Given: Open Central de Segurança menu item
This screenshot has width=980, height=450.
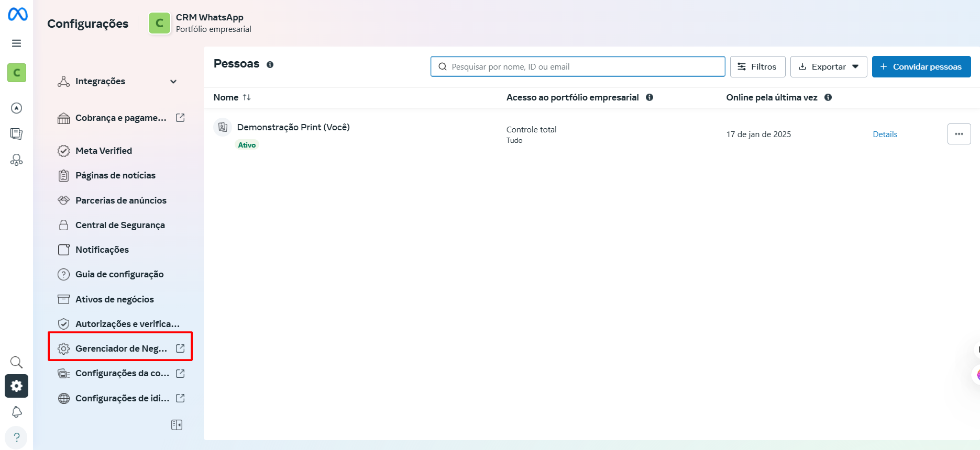Looking at the screenshot, I should tap(120, 225).
